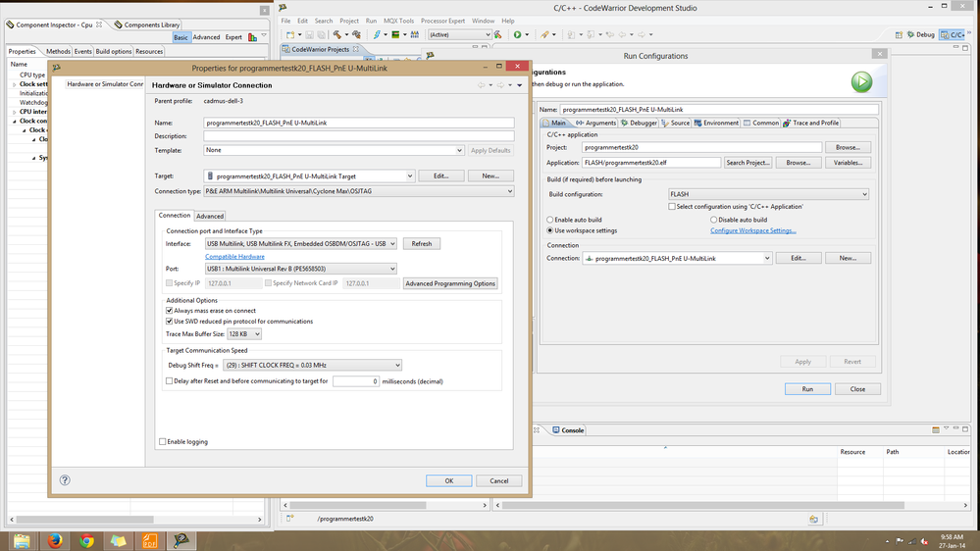
Task: Open the Window menu
Action: pyautogui.click(x=483, y=21)
